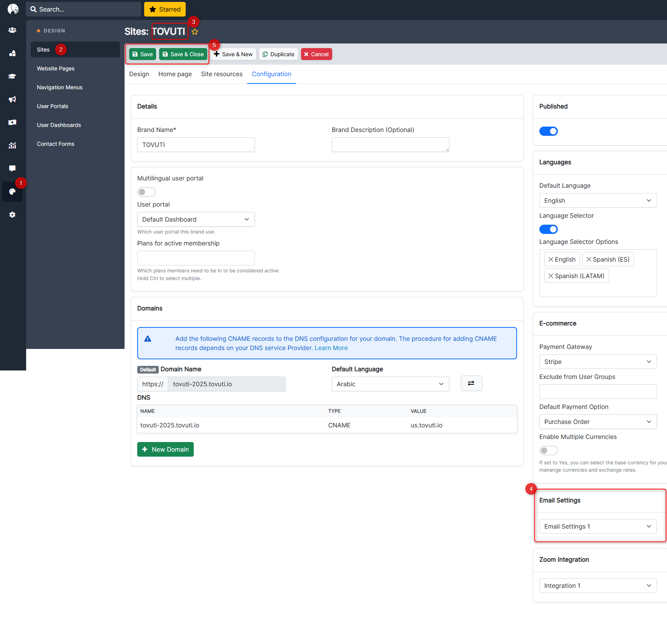The width and height of the screenshot is (667, 644).
Task: Enable Multilingual user portal switch
Action: pyautogui.click(x=146, y=192)
